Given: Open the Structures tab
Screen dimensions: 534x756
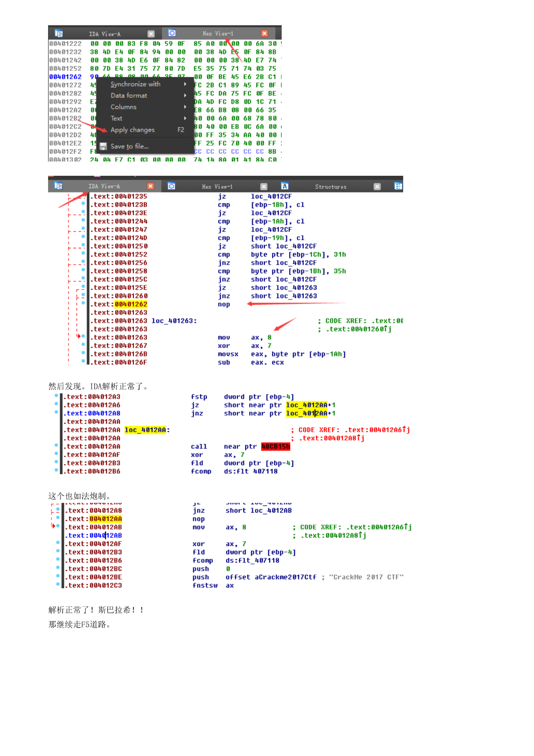Looking at the screenshot, I should click(331, 187).
